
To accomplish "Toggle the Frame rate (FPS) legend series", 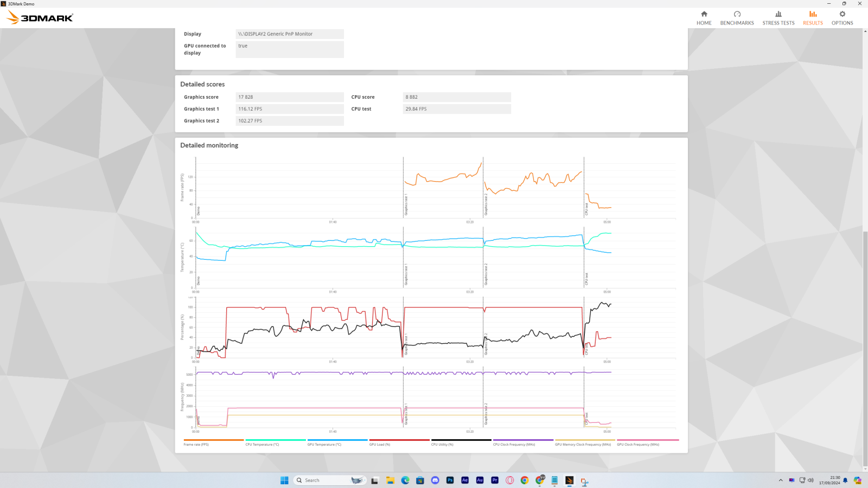I will [196, 444].
